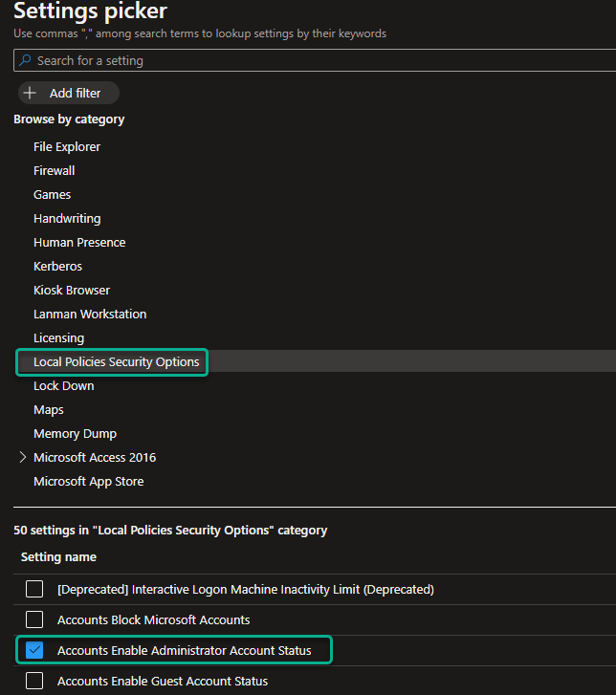Choose the Games category

point(52,194)
